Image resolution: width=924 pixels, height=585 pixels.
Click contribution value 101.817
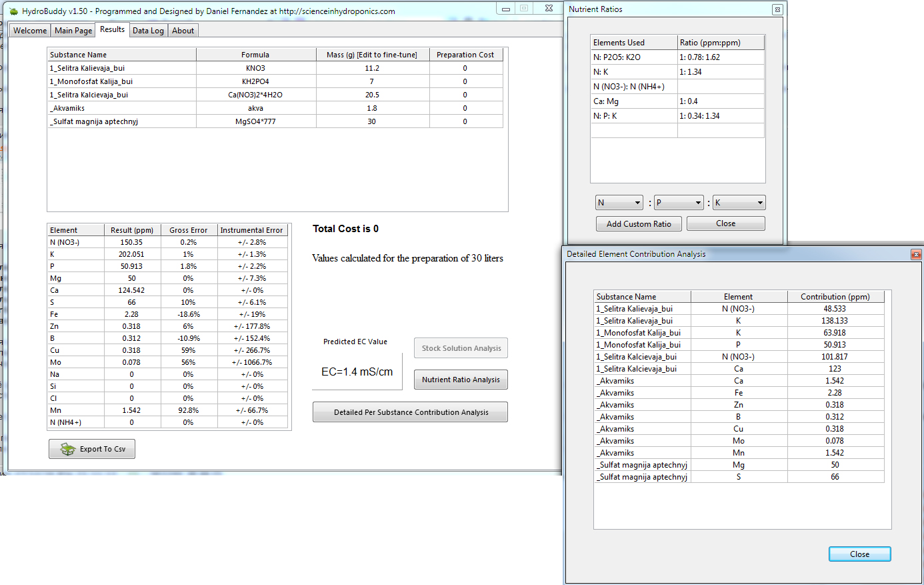(x=835, y=357)
